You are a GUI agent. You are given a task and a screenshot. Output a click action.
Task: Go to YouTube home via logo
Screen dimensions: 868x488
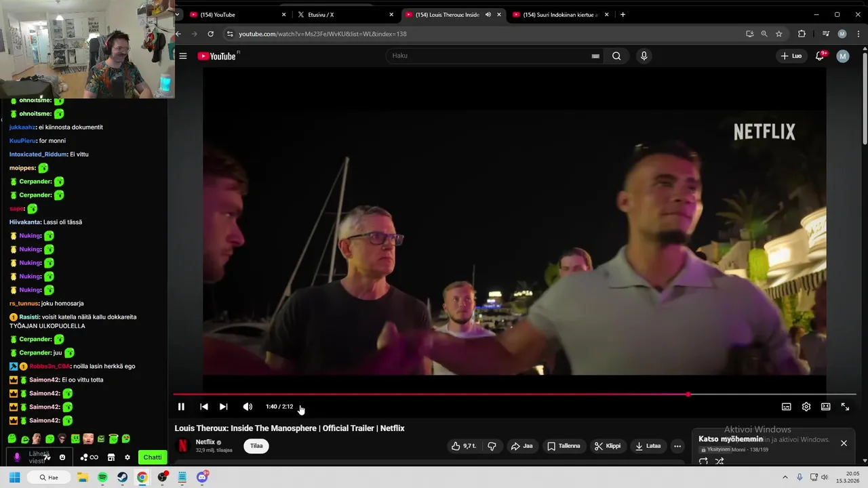click(217, 56)
